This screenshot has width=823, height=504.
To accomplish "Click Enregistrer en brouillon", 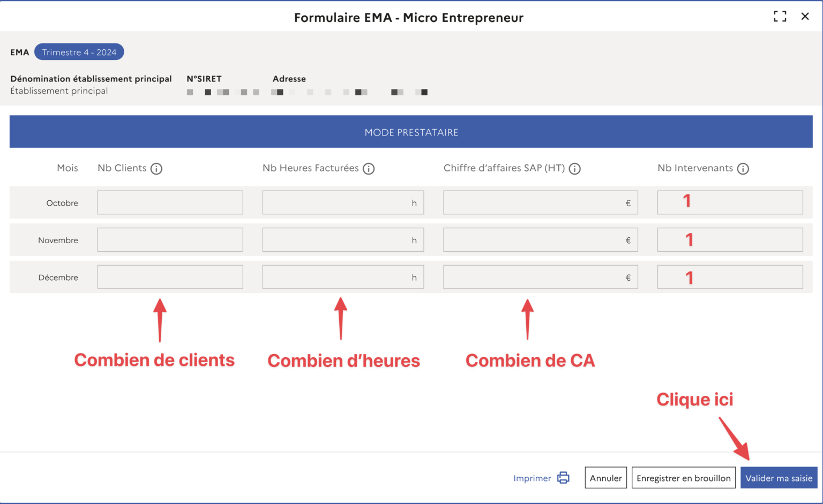I will [x=684, y=477].
